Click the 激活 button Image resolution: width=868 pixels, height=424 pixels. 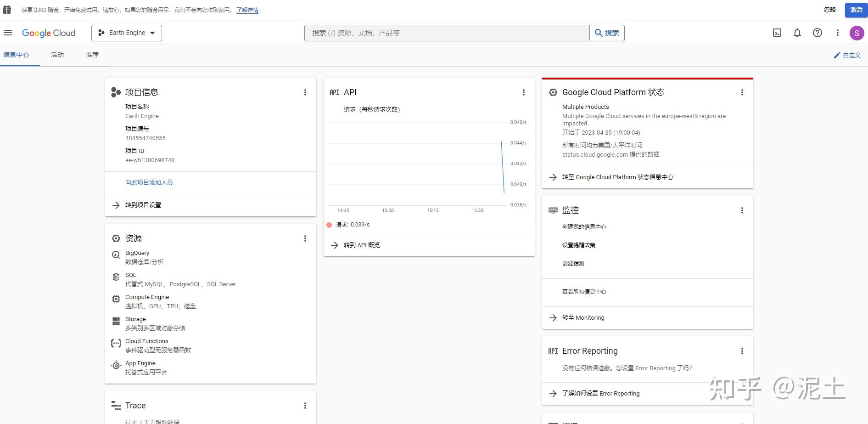click(x=856, y=10)
